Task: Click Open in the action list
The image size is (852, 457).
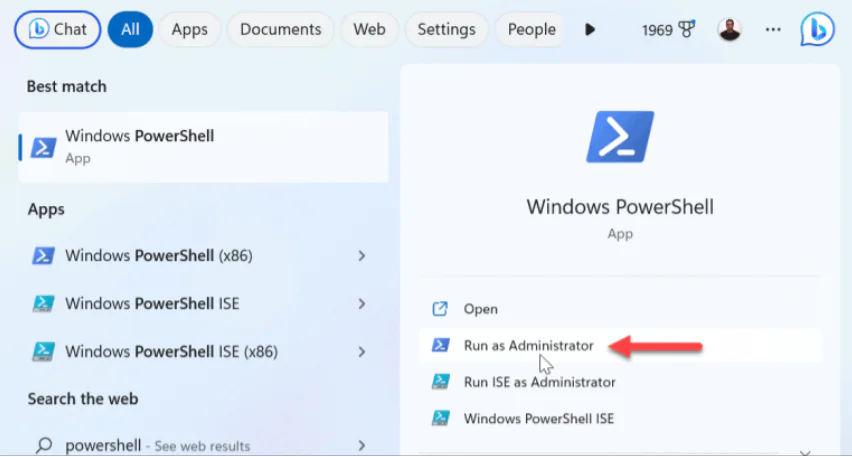Action: 480,309
